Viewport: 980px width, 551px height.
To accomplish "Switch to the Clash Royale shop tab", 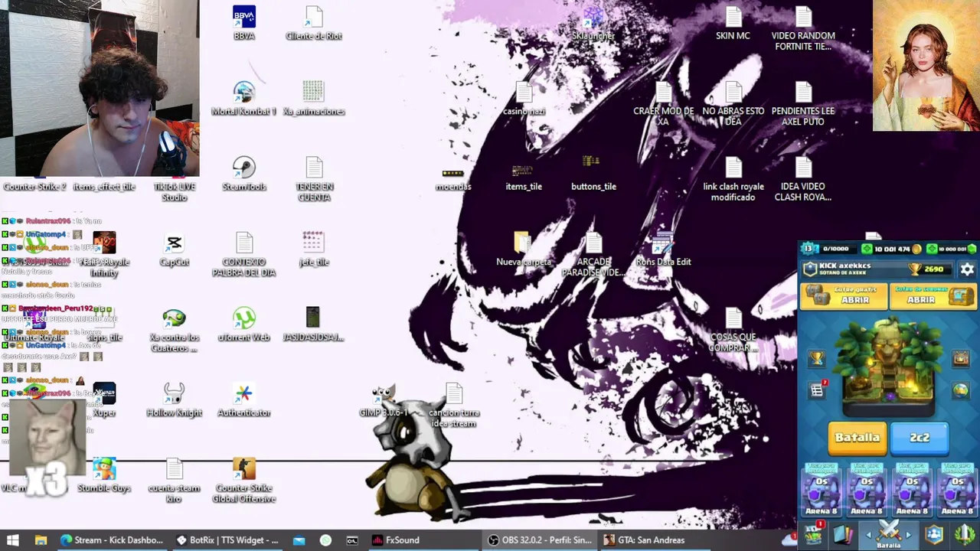I will point(813,534).
